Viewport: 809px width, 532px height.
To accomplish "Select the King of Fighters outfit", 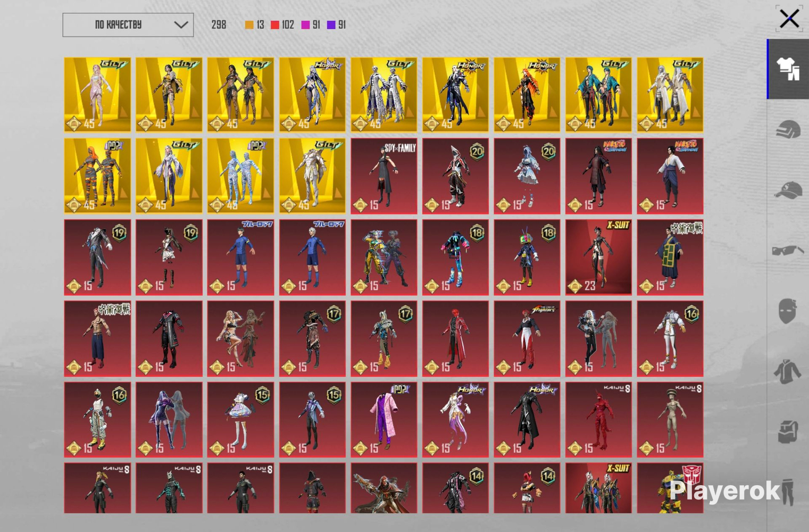I will point(527,339).
